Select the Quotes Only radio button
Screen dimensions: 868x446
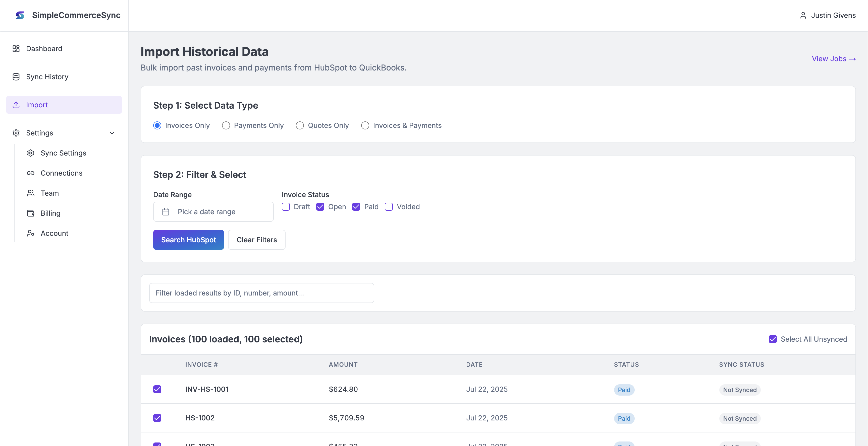point(300,125)
